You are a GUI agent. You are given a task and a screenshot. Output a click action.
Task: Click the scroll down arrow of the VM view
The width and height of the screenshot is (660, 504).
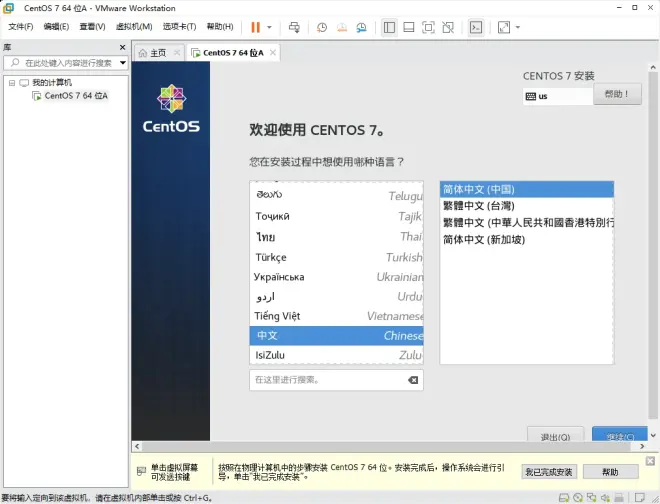point(653,436)
